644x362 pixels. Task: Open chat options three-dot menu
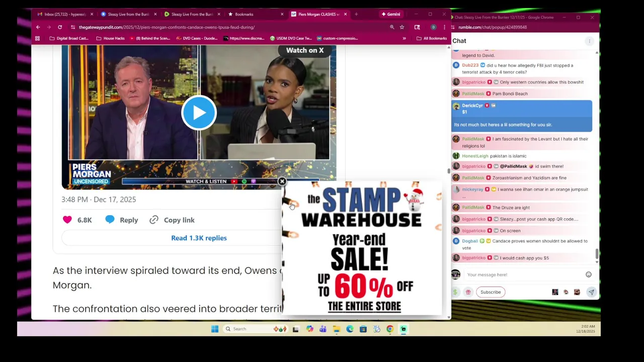coord(589,41)
